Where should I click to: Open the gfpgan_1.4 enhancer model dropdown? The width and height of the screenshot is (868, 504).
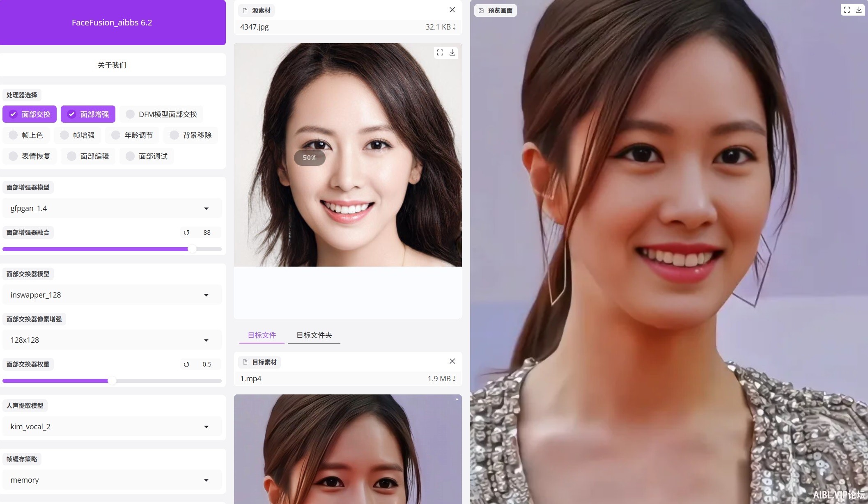click(112, 208)
